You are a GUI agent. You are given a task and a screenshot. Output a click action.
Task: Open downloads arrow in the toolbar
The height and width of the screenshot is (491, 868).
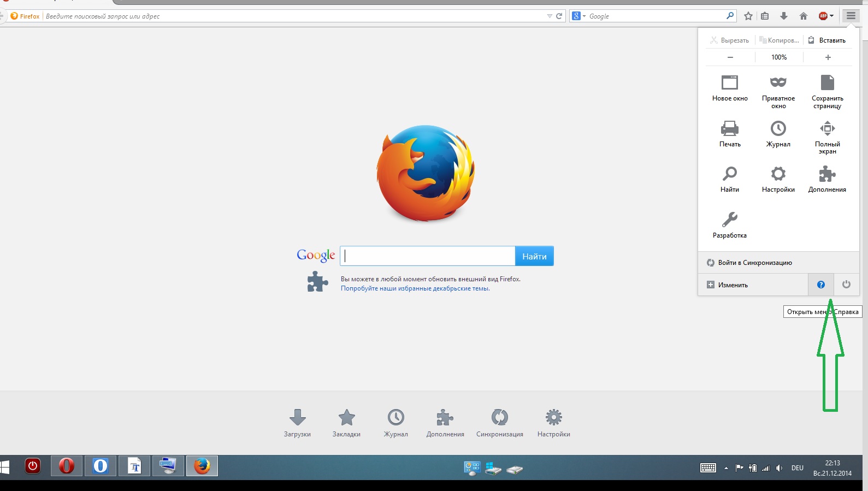(x=784, y=16)
